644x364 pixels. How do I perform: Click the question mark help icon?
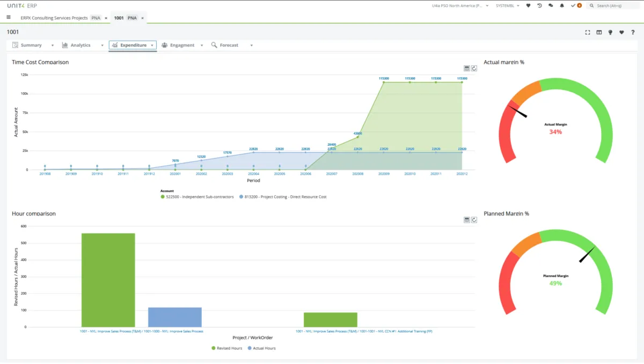tap(633, 33)
